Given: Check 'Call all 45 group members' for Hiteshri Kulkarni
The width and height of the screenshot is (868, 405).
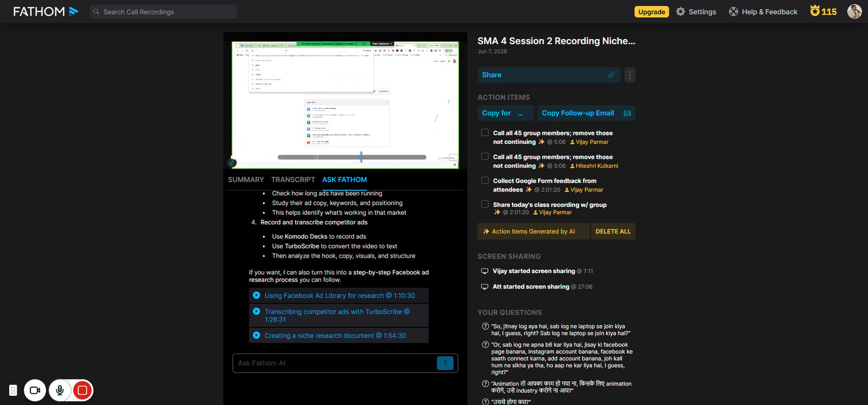Looking at the screenshot, I should [485, 156].
